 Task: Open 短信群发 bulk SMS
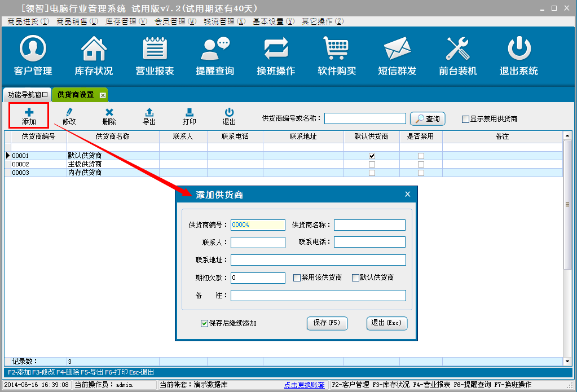[397, 55]
